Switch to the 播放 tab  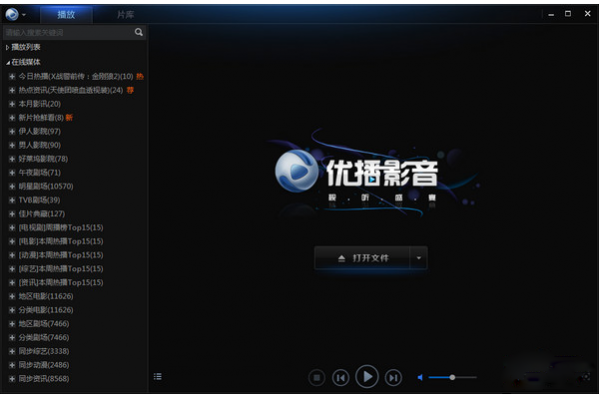pos(66,15)
